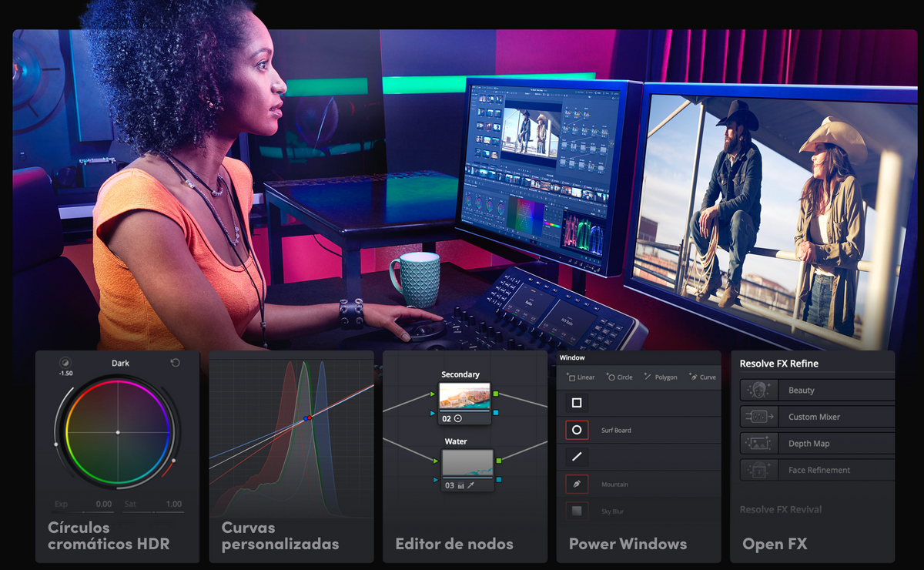The image size is (924, 570).
Task: Select the Custom Mixer effect entry
Action: tap(817, 417)
